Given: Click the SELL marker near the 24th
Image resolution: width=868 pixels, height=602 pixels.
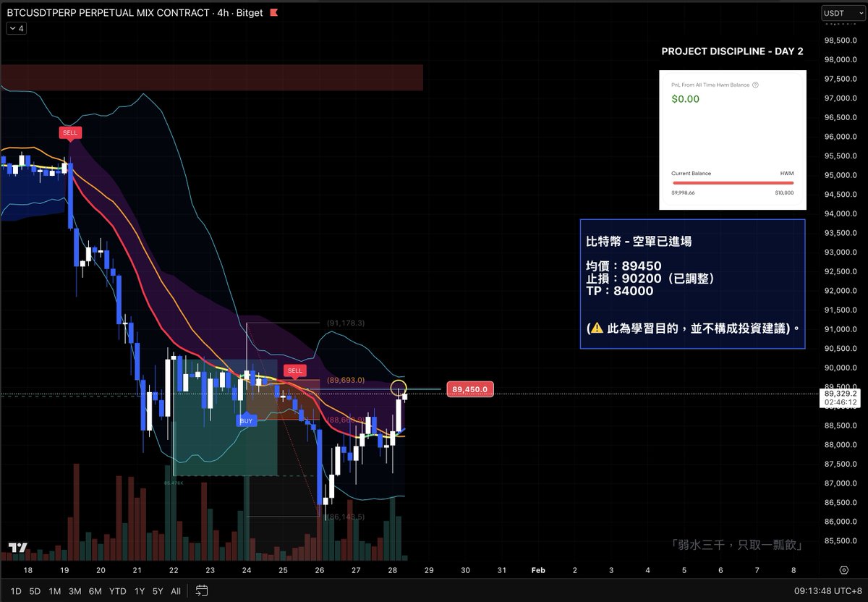Looking at the screenshot, I should 295,370.
